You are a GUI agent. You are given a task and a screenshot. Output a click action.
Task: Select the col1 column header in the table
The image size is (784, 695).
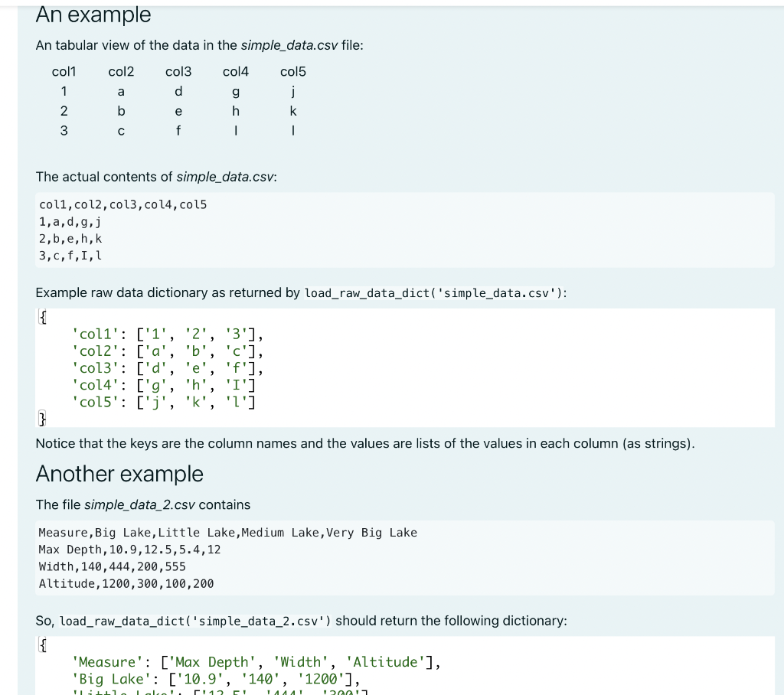pos(64,71)
